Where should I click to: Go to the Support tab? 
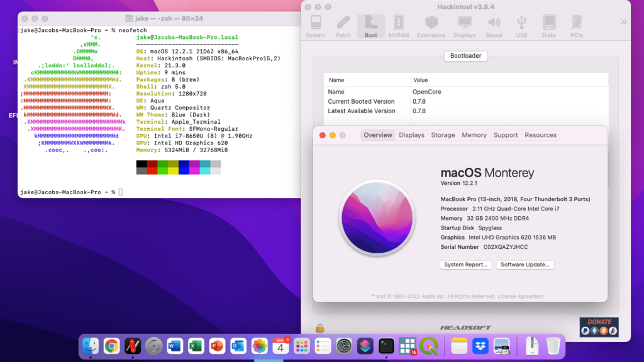(506, 135)
